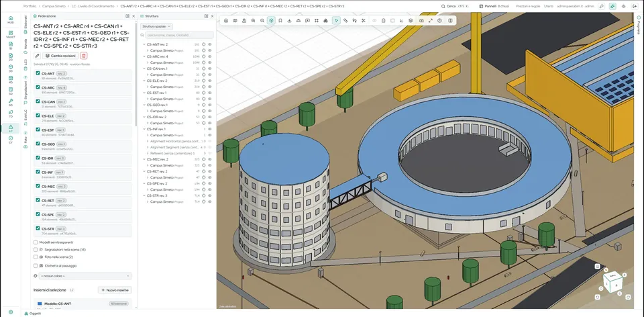Image resolution: width=644 pixels, height=317 pixels.
Task: Open the HUB section in left sidebar
Action: tap(11, 19)
